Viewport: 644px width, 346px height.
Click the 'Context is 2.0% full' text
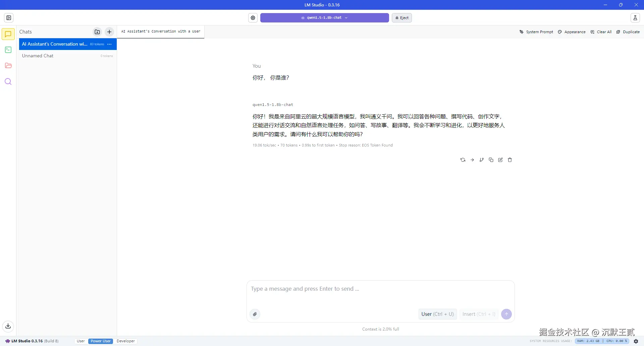pos(381,329)
